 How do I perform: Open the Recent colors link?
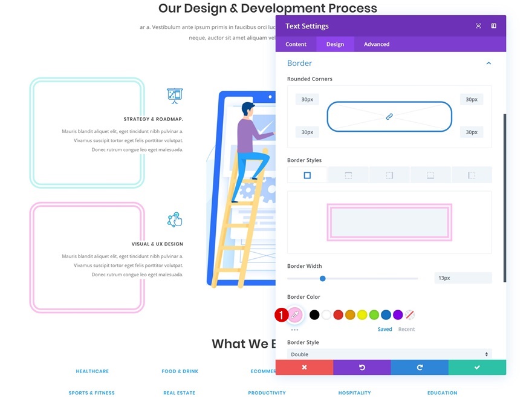tap(406, 329)
